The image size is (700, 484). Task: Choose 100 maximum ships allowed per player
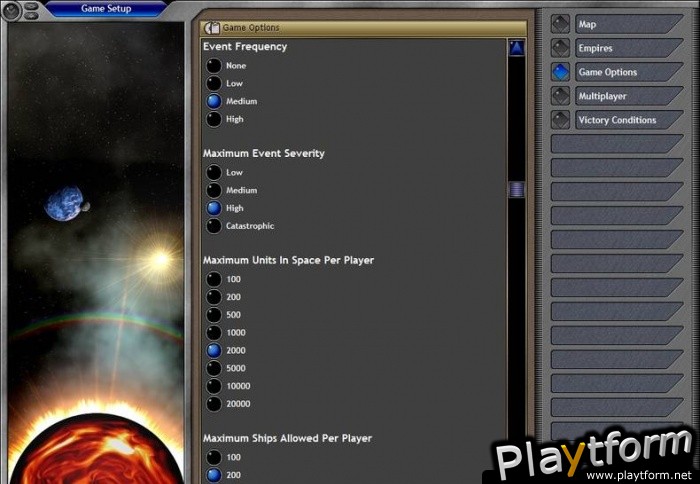click(x=214, y=457)
